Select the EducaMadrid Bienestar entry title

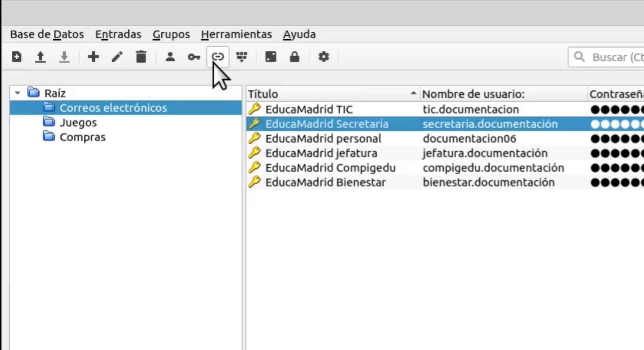325,182
